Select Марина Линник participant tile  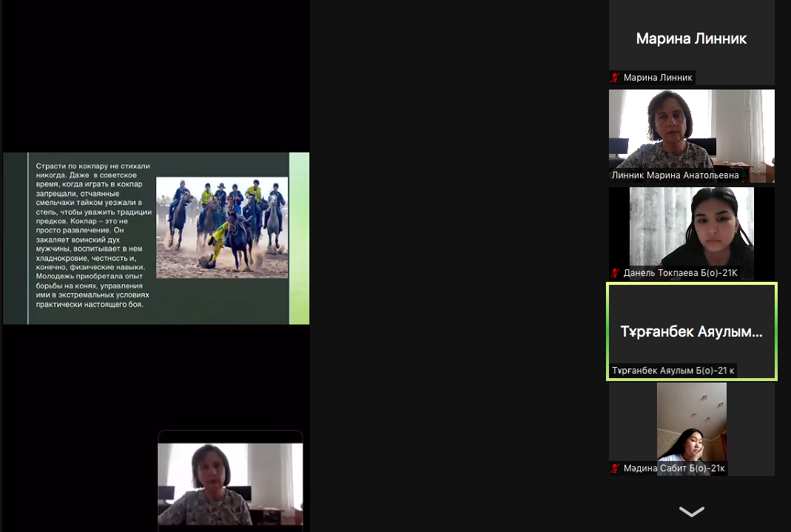pos(692,42)
